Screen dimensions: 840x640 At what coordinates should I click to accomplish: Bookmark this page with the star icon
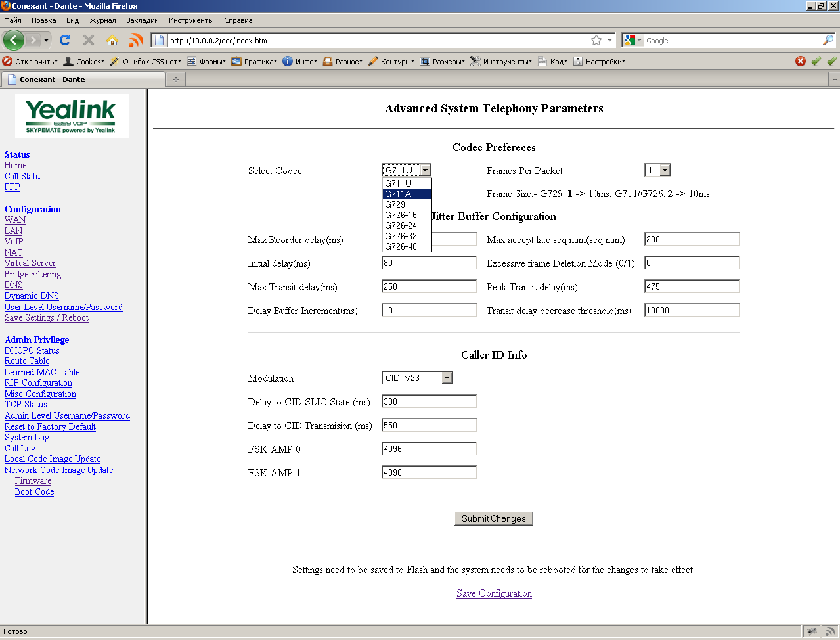point(596,40)
